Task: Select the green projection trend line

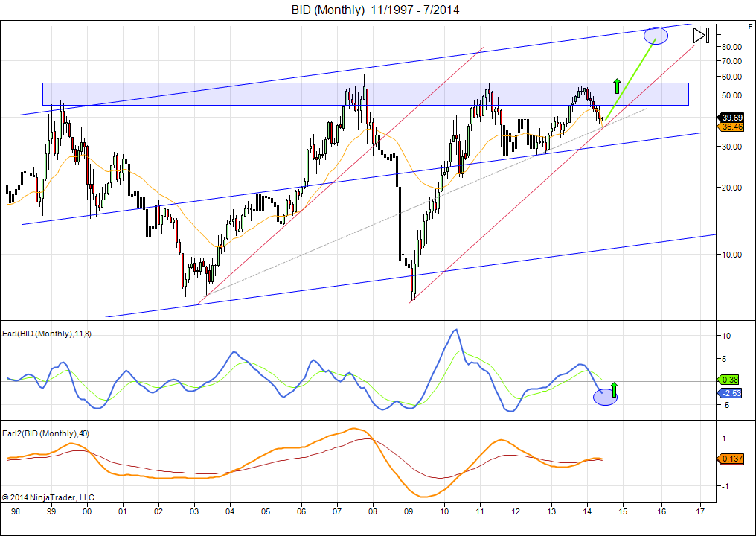Action: (x=631, y=79)
